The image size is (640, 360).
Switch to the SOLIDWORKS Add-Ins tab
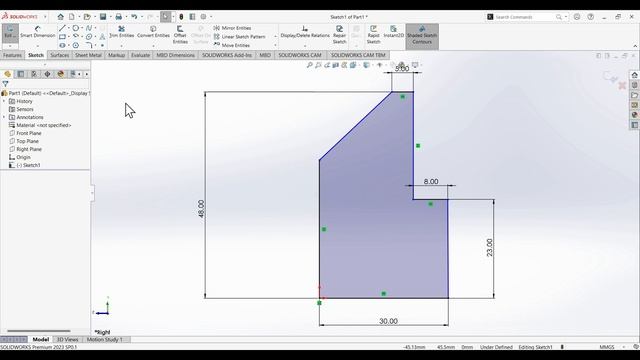[x=227, y=55]
